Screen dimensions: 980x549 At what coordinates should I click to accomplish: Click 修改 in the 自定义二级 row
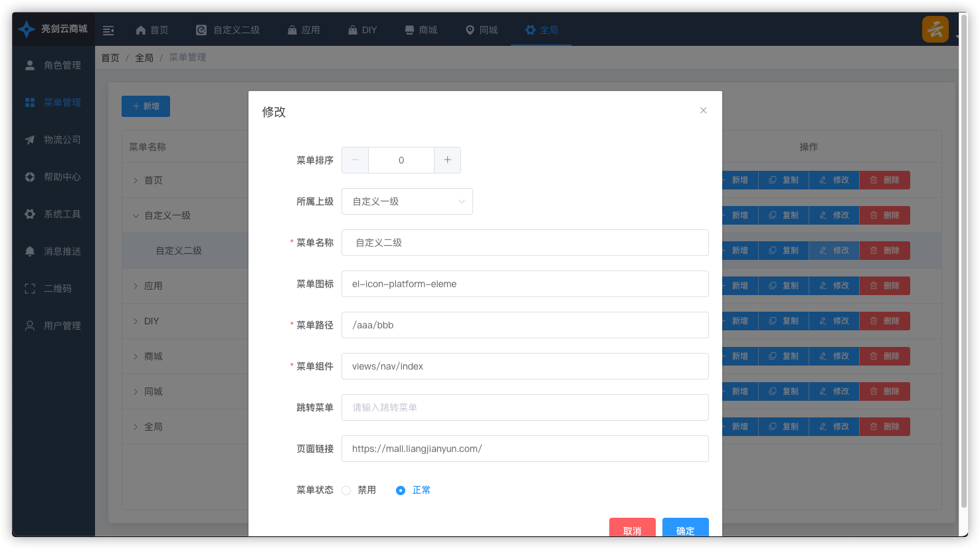[834, 251]
